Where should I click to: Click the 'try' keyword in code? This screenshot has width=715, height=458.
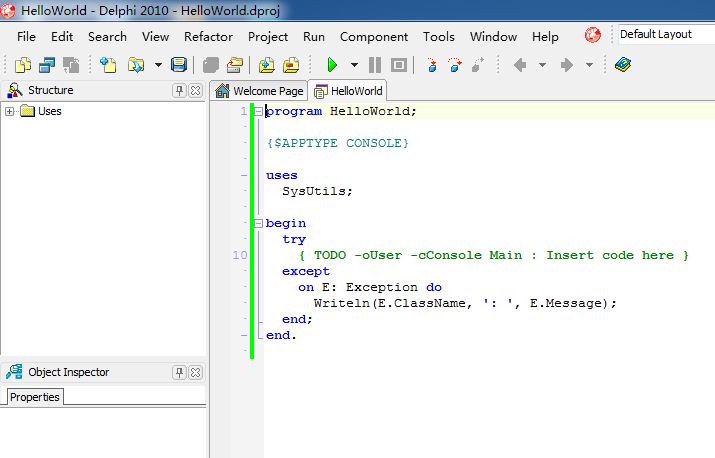(294, 239)
